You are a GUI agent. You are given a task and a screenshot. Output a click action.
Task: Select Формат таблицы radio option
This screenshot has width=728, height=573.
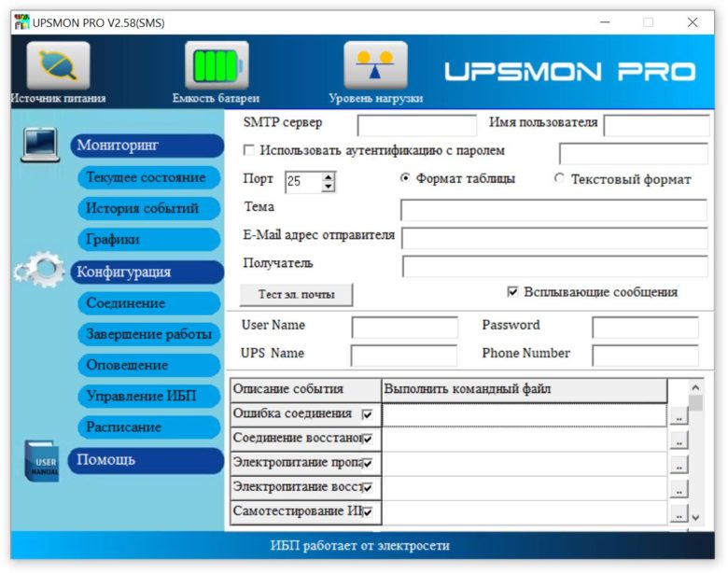405,178
